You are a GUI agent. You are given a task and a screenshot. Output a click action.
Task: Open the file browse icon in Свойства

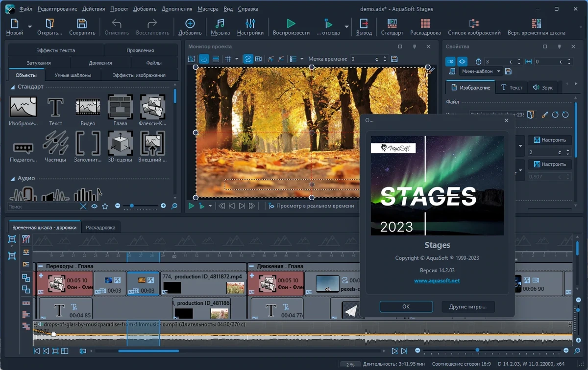coord(531,115)
